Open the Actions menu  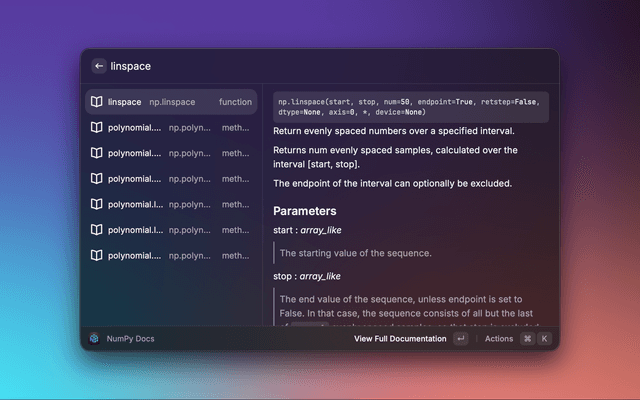pyautogui.click(x=498, y=339)
